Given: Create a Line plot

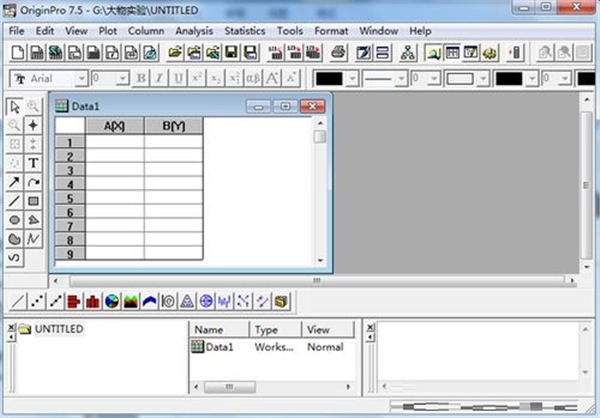Looking at the screenshot, I should point(18,302).
